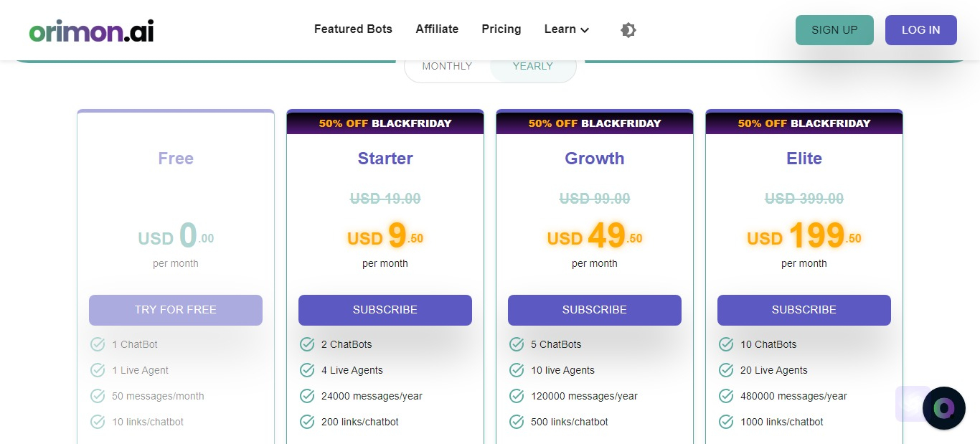
Task: Click the checkmark beside 2 ChatBots
Action: pos(307,344)
